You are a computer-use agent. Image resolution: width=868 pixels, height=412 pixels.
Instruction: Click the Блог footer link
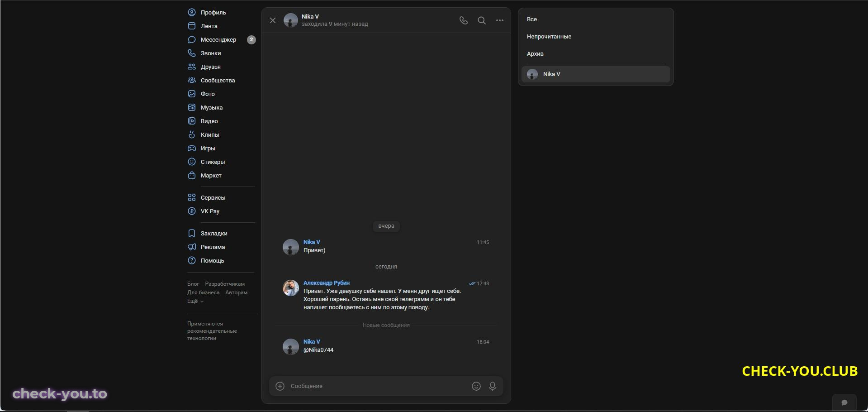[193, 284]
